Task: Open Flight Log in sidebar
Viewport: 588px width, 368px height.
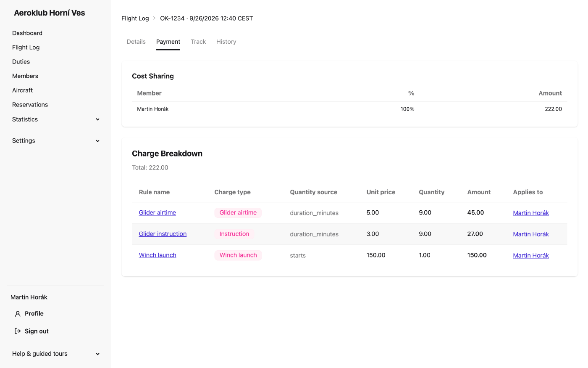Action: pos(26,48)
